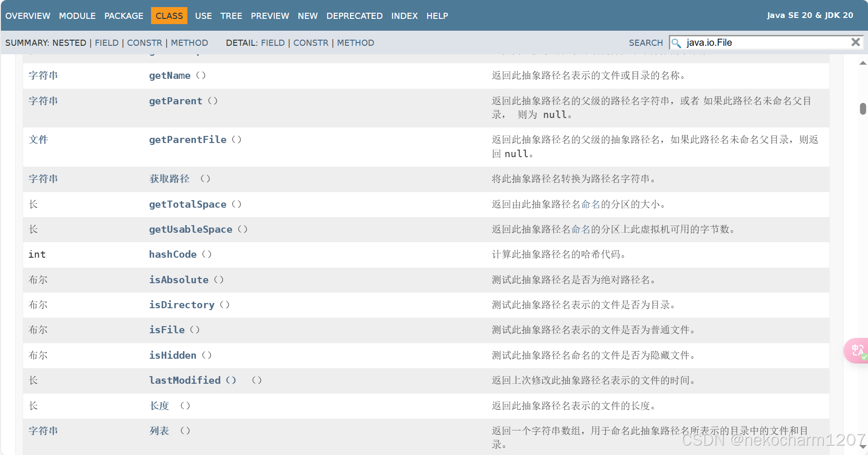Image resolution: width=868 pixels, height=455 pixels.
Task: Go to the PACKAGE page
Action: [x=124, y=16]
